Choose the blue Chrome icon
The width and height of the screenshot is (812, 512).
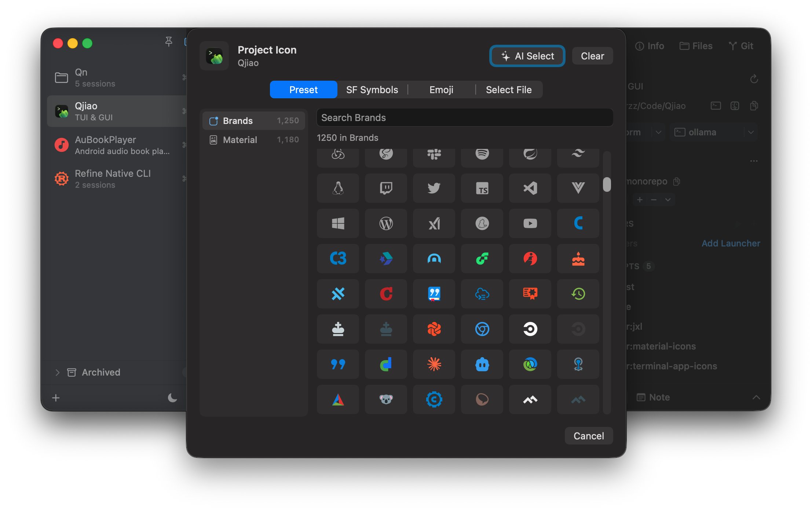pyautogui.click(x=482, y=329)
